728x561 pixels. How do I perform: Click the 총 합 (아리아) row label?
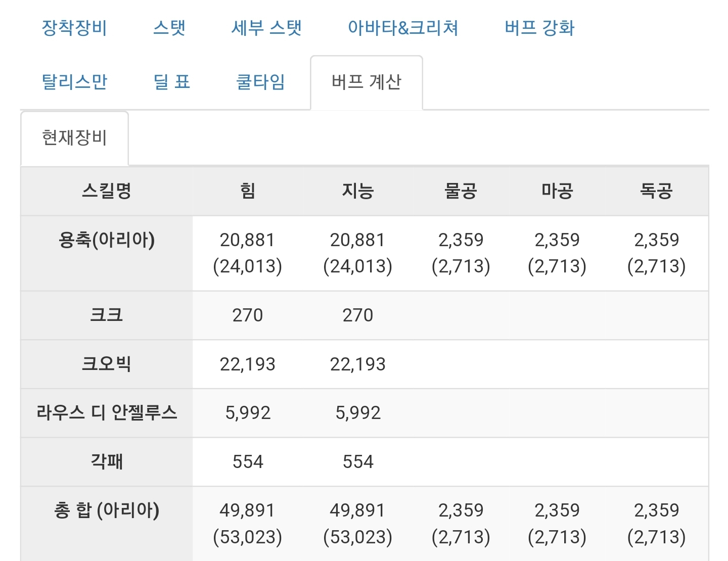pos(107,510)
